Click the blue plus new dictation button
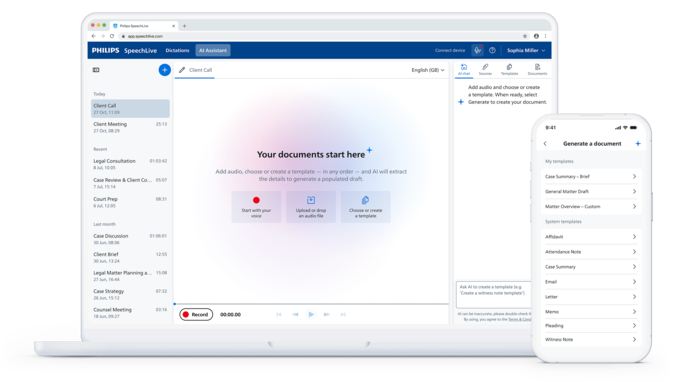700x382 pixels. click(165, 70)
